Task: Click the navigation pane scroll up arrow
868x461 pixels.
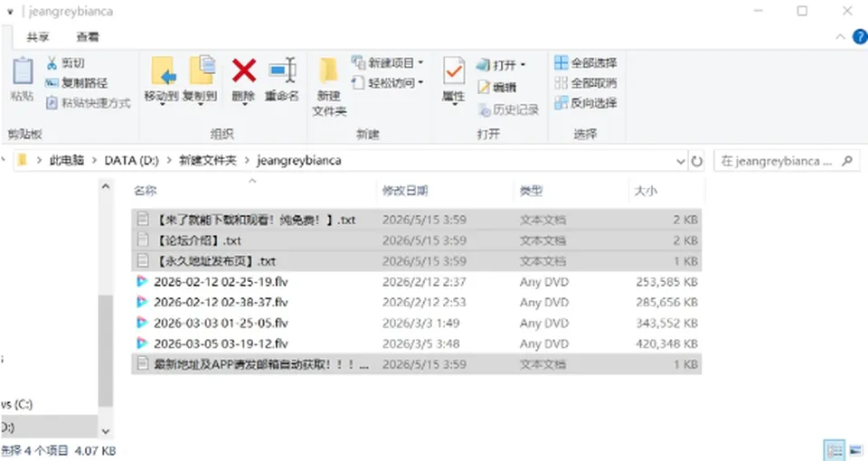Action: tap(105, 187)
